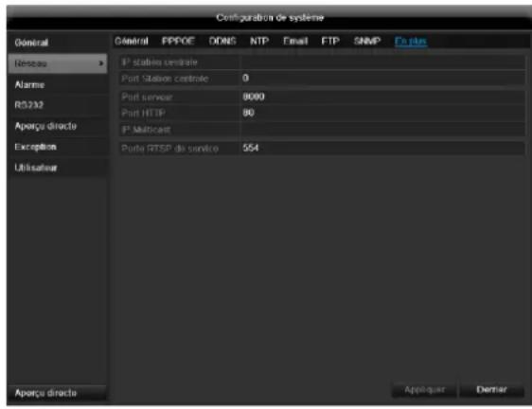Open the RS232 sidebar section
The image size is (532, 409).
click(57, 105)
